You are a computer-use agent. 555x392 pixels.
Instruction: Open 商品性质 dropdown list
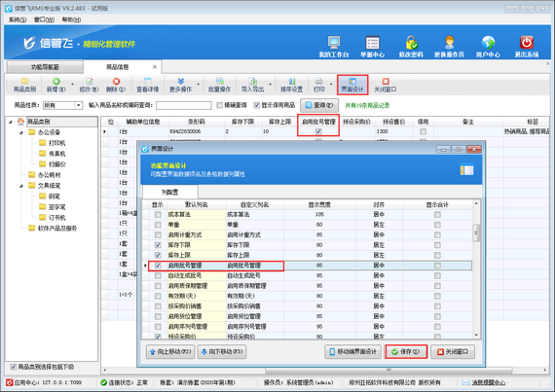pyautogui.click(x=78, y=105)
